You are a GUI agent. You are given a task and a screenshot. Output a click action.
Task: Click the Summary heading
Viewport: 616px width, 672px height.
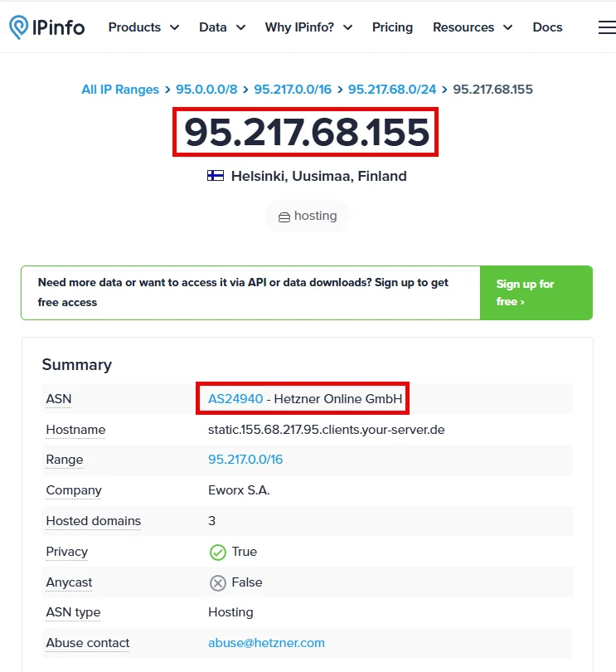[76, 365]
